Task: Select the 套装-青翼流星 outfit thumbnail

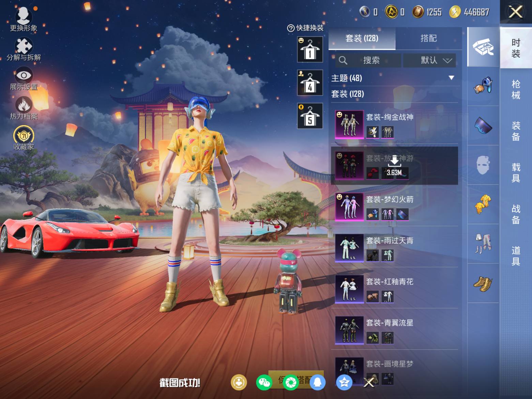Action: (x=349, y=330)
